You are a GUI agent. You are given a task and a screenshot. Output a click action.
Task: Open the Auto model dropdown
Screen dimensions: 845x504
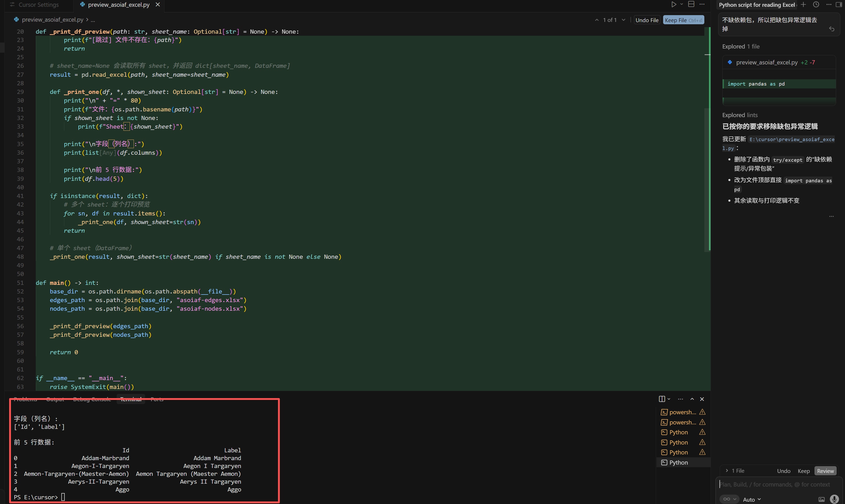[752, 499]
